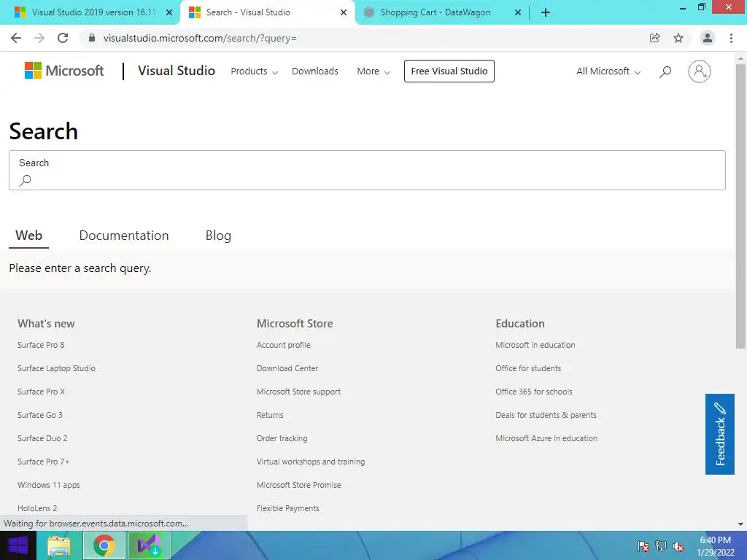The image size is (747, 560).
Task: Expand the All Microsoft dropdown
Action: 608,71
